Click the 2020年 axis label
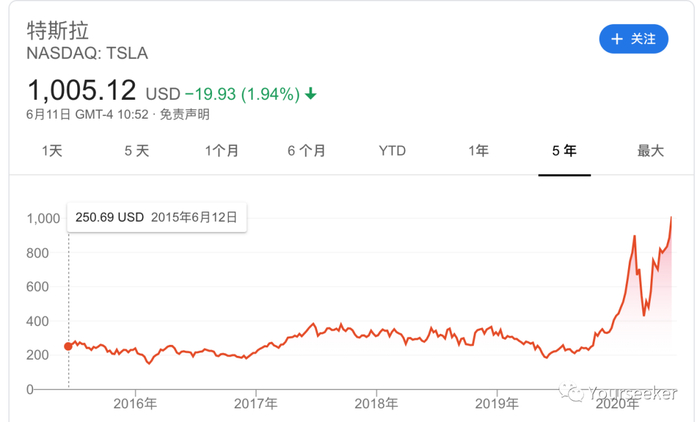 click(617, 404)
